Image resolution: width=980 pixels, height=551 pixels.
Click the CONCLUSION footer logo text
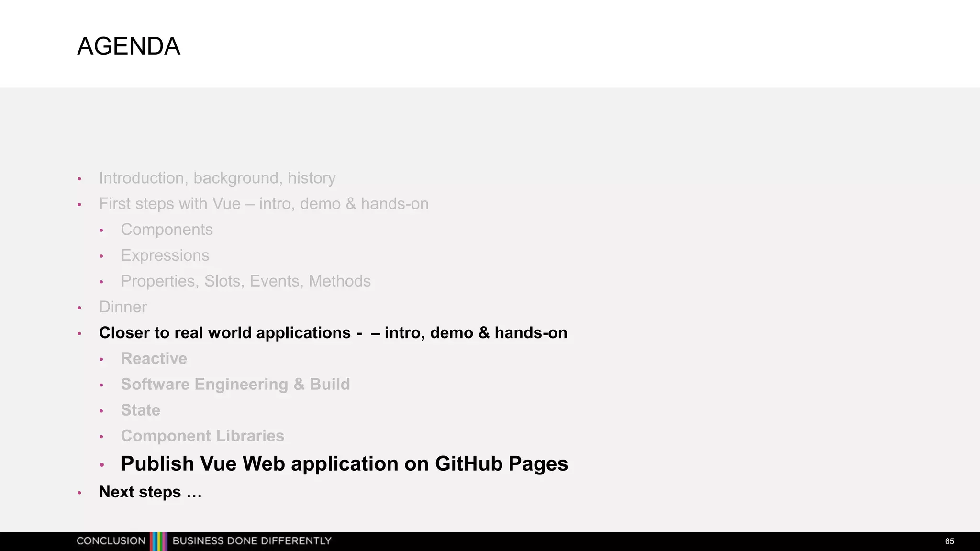pyautogui.click(x=111, y=541)
